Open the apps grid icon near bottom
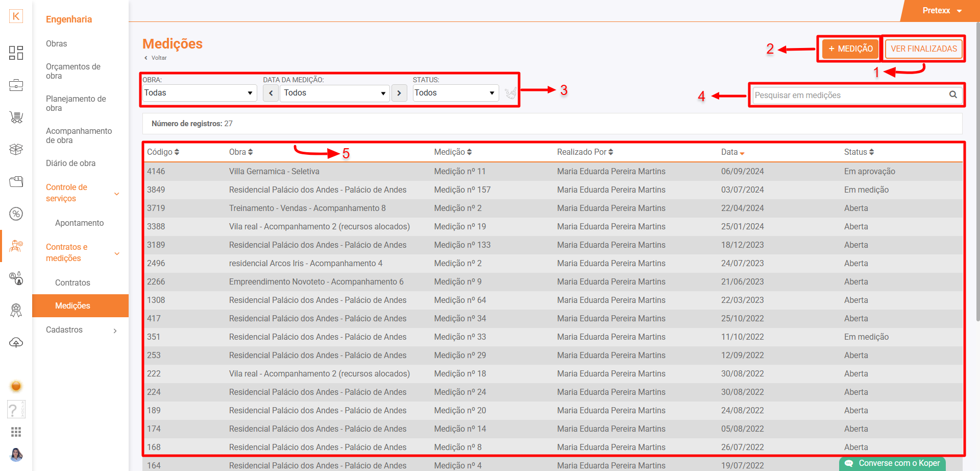 point(16,432)
